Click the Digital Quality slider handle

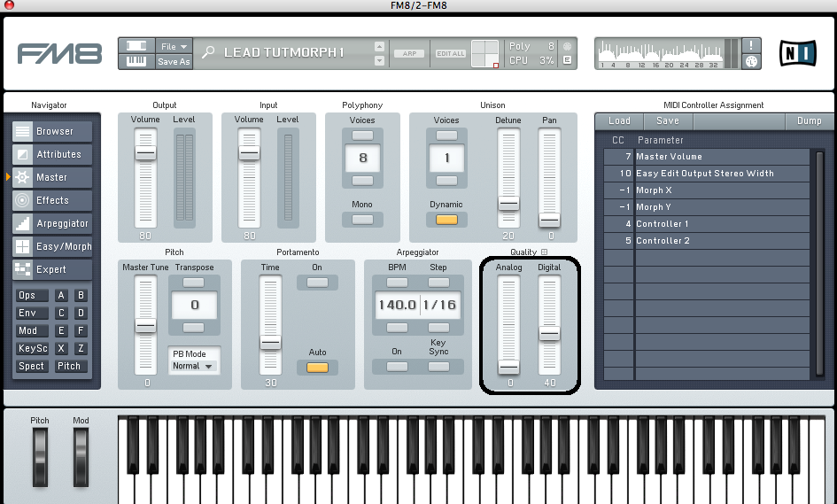pyautogui.click(x=549, y=334)
